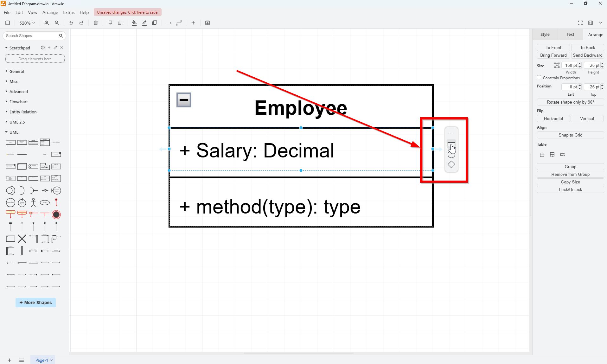Click the Insert Row Above table icon
607x364 pixels.
coord(542,155)
